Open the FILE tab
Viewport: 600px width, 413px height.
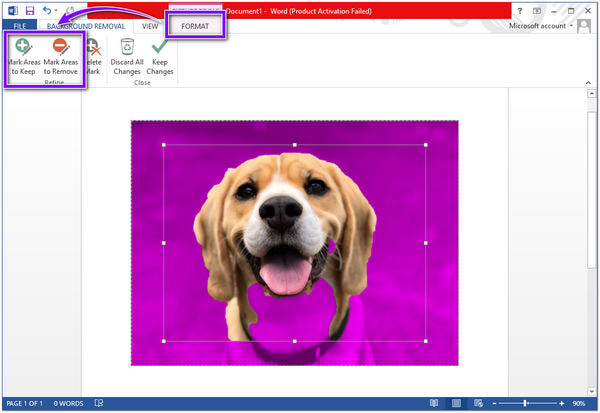pyautogui.click(x=20, y=26)
